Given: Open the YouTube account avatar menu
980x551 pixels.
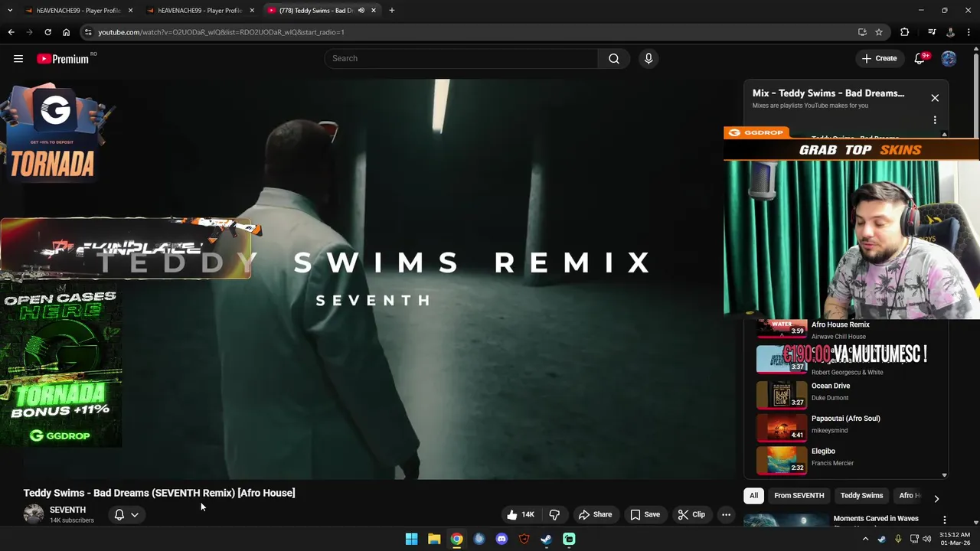Looking at the screenshot, I should pos(949,58).
